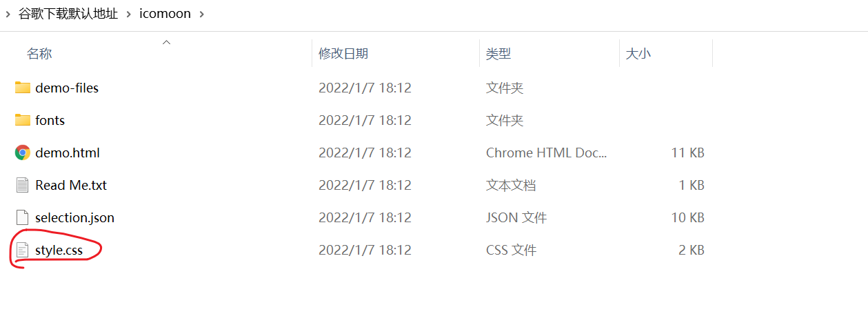Open the leading breadcrumb chevron before 谷歌下载默认地址

point(7,14)
